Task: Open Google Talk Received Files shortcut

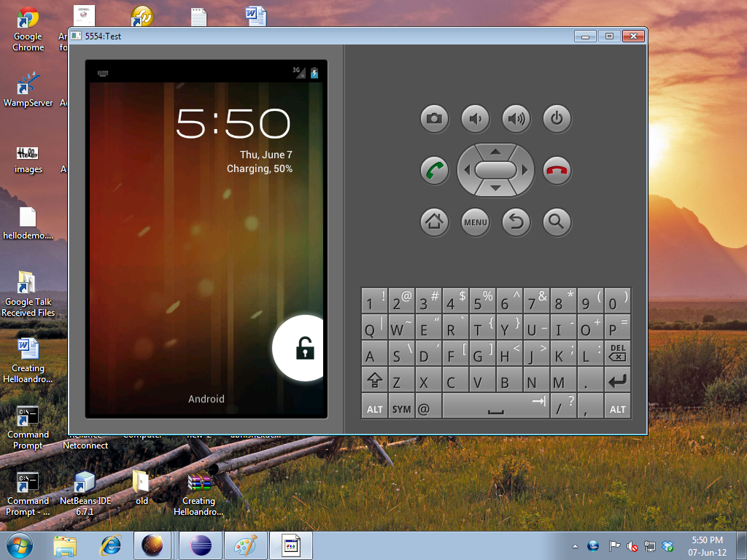Action: tap(28, 294)
